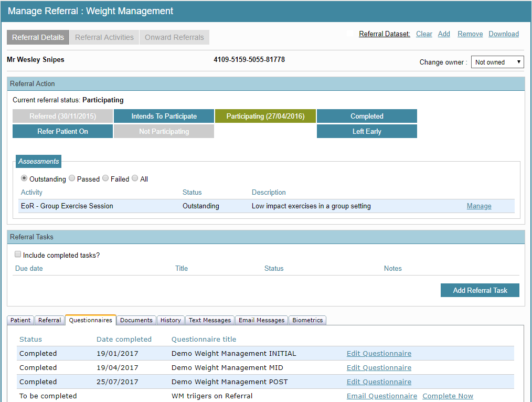This screenshot has height=402, width=532.
Task: Select the Outstanding assessments radio button
Action: tap(24, 178)
